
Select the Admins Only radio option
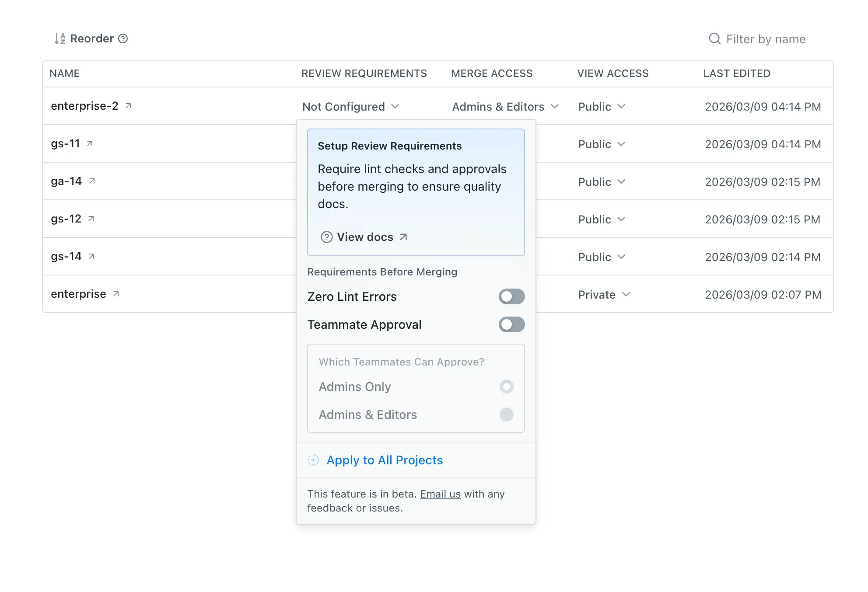point(506,387)
